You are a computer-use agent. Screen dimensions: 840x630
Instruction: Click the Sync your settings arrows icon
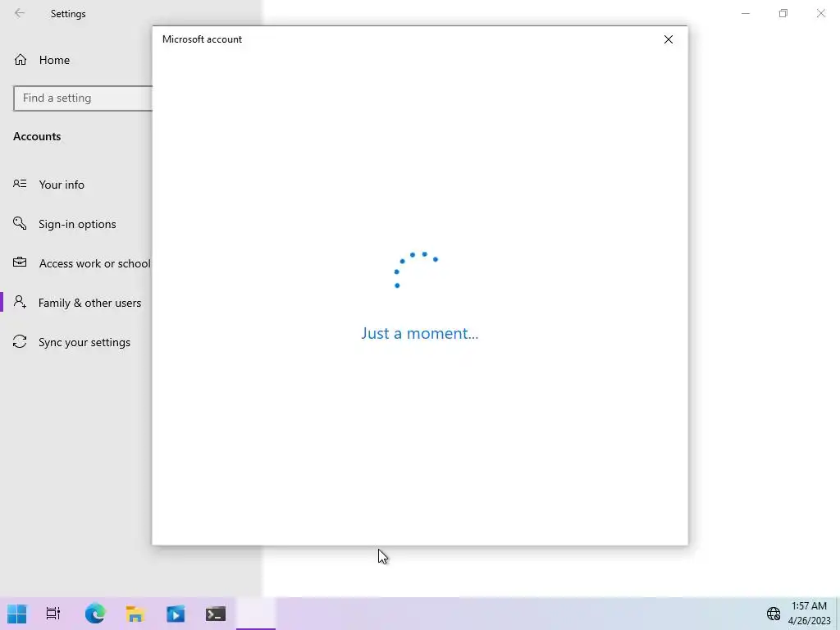(20, 342)
